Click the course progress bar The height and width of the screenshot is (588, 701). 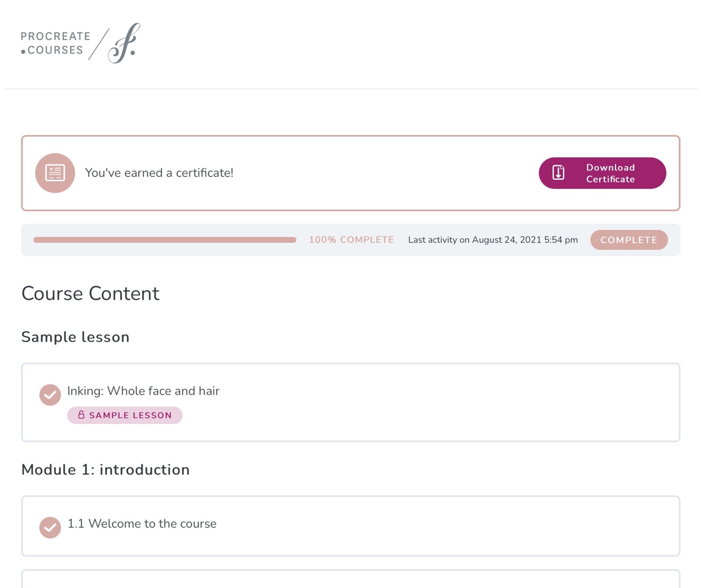click(165, 240)
